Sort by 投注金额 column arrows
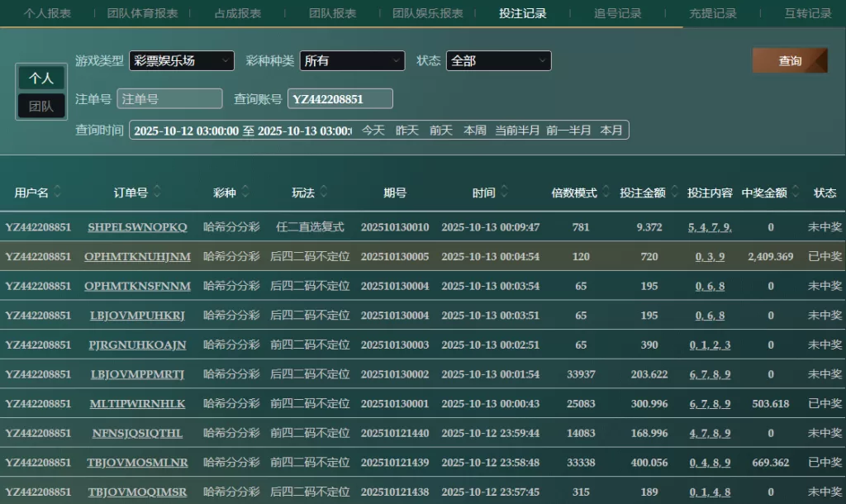Image resolution: width=846 pixels, height=504 pixels. 674,193
